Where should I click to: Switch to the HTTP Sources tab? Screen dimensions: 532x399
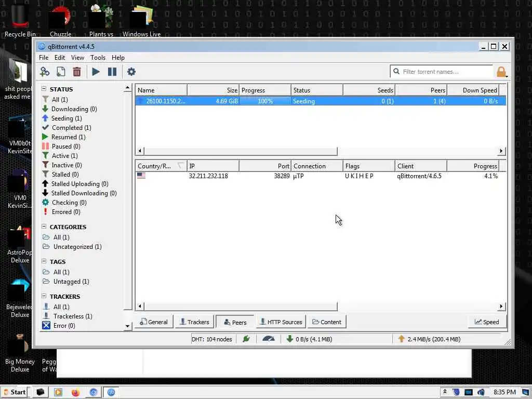281,322
